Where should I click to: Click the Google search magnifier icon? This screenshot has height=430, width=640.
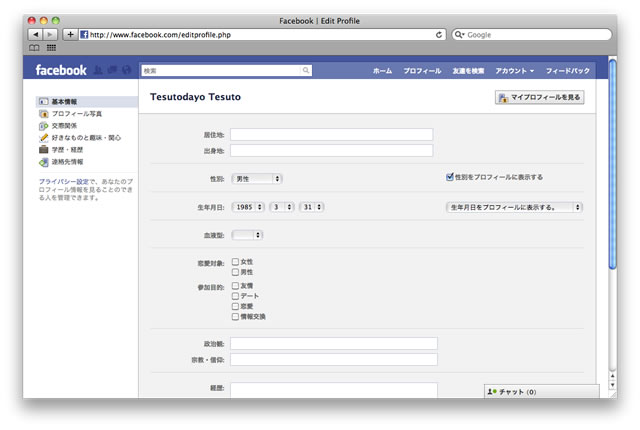(x=459, y=35)
